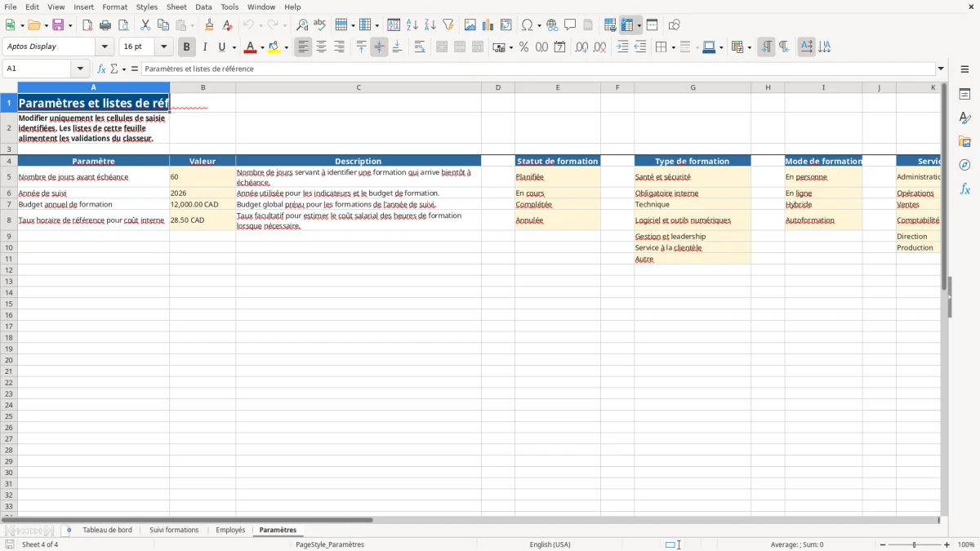Toggle Left-To-Right text direction

tap(766, 47)
